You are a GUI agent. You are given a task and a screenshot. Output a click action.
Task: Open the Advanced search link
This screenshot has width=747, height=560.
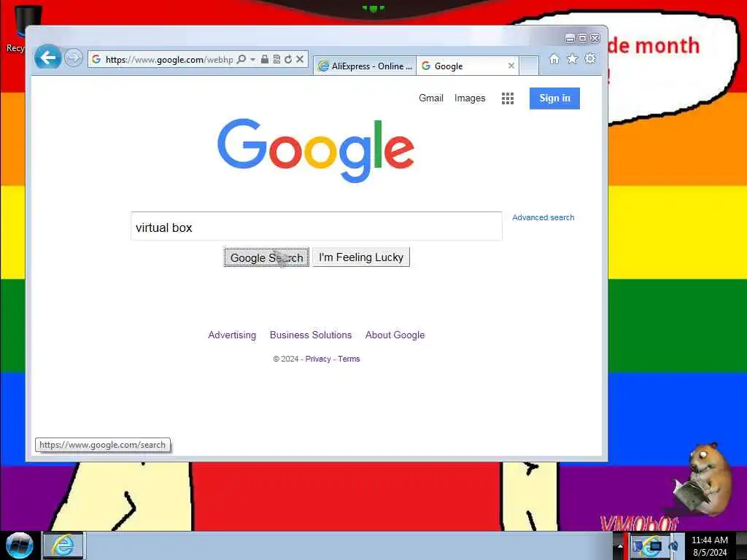(x=543, y=217)
